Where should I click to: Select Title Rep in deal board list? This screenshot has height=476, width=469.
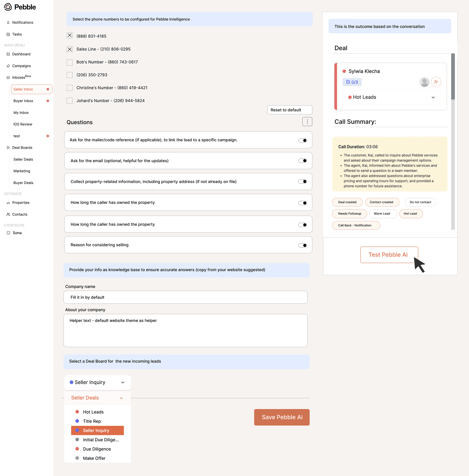(92, 421)
